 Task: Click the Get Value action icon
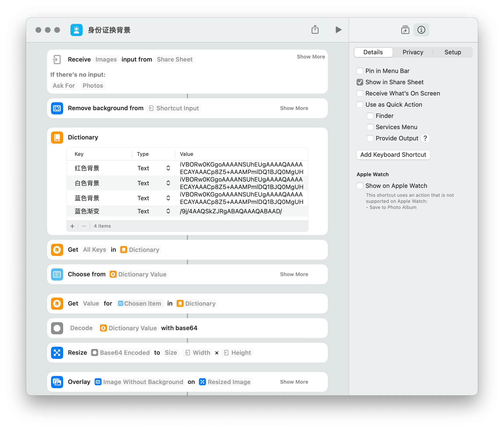57,303
